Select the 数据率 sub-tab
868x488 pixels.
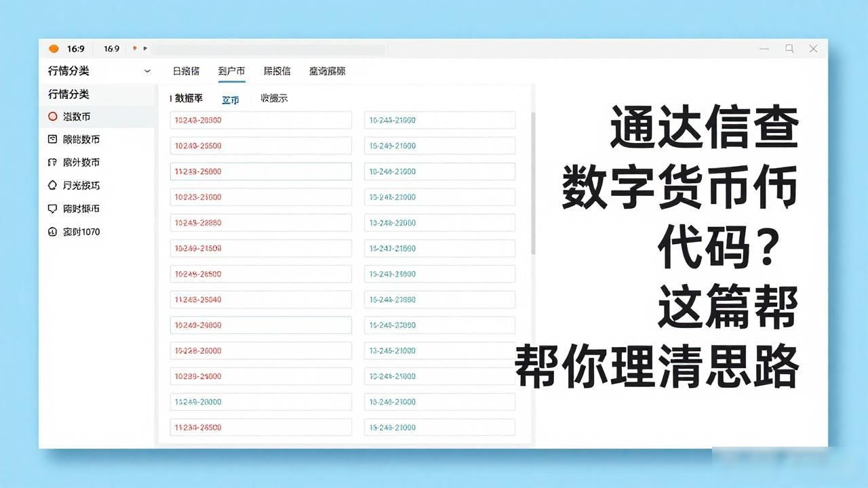[189, 98]
